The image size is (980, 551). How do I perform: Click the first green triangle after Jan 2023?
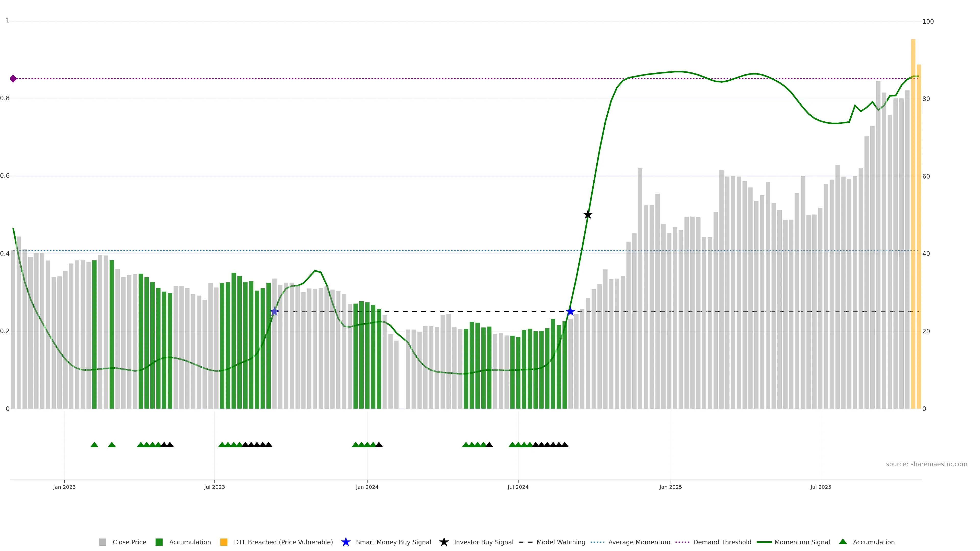(94, 445)
